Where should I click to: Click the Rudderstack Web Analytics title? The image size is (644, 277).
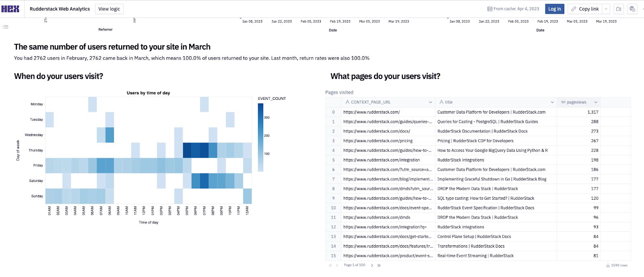(60, 9)
